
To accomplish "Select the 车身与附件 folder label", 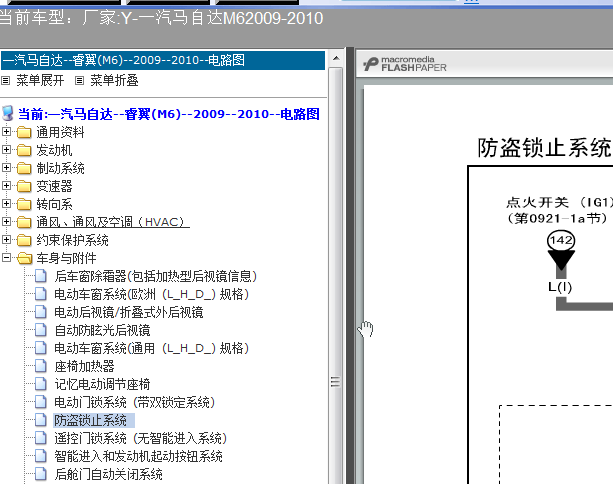I will [x=66, y=258].
